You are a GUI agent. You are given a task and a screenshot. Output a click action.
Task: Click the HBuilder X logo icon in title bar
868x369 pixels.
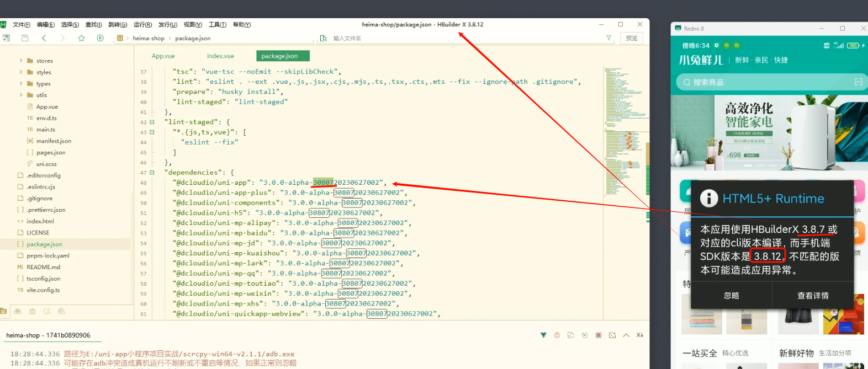(x=3, y=24)
